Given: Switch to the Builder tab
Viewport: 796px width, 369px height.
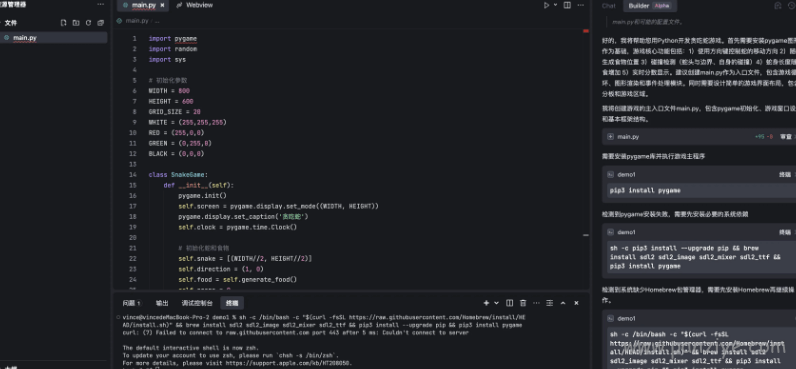Looking at the screenshot, I should click(x=649, y=6).
